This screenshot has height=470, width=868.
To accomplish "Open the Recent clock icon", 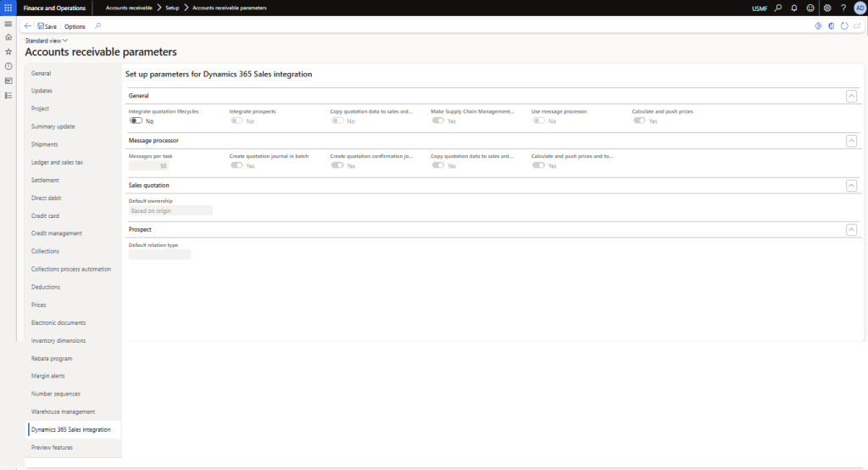I will (8, 66).
